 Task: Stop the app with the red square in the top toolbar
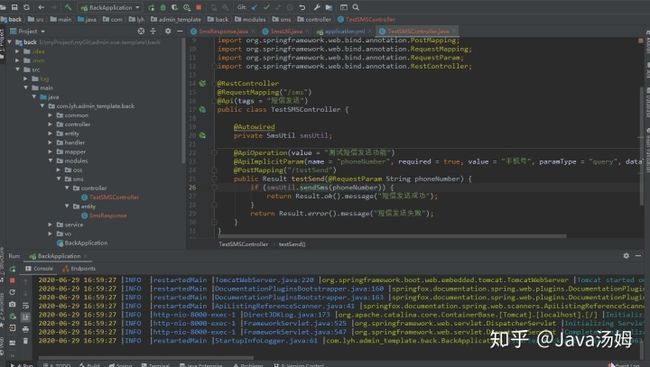199,7
